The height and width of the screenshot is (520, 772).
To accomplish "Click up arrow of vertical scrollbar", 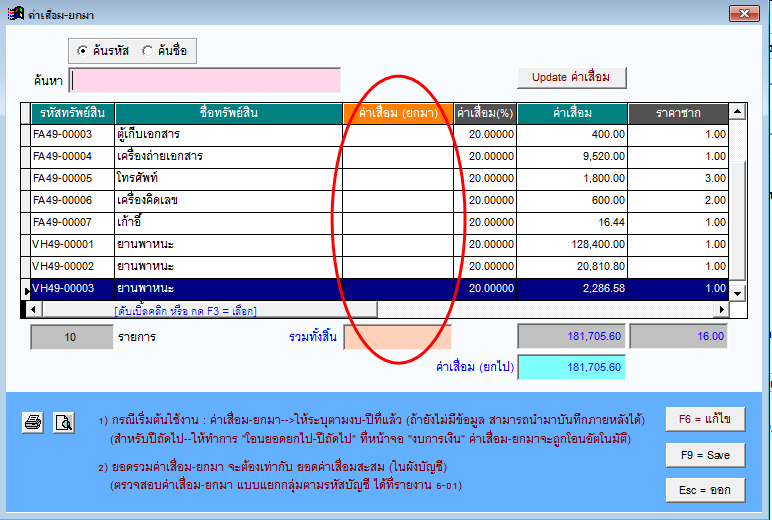I will pos(737,112).
